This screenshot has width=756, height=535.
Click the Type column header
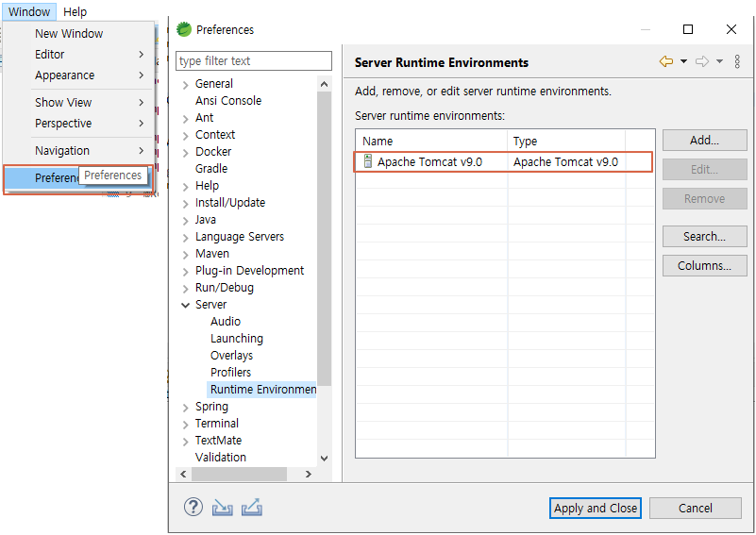pyautogui.click(x=566, y=142)
